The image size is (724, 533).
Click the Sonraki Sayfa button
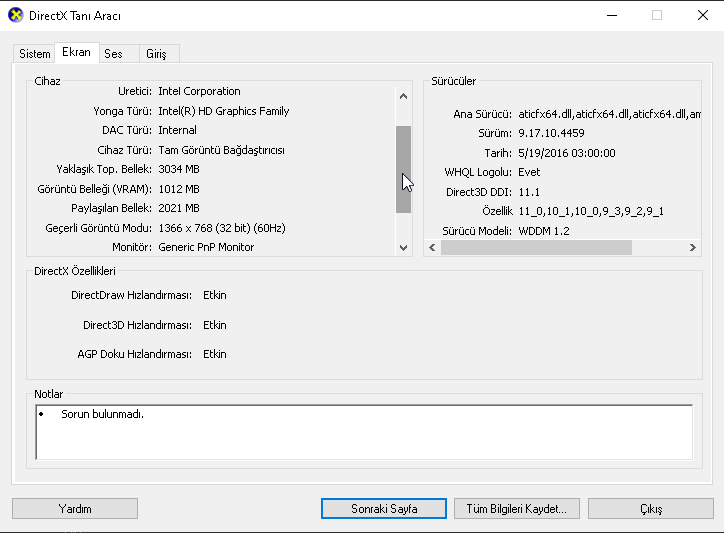(384, 509)
